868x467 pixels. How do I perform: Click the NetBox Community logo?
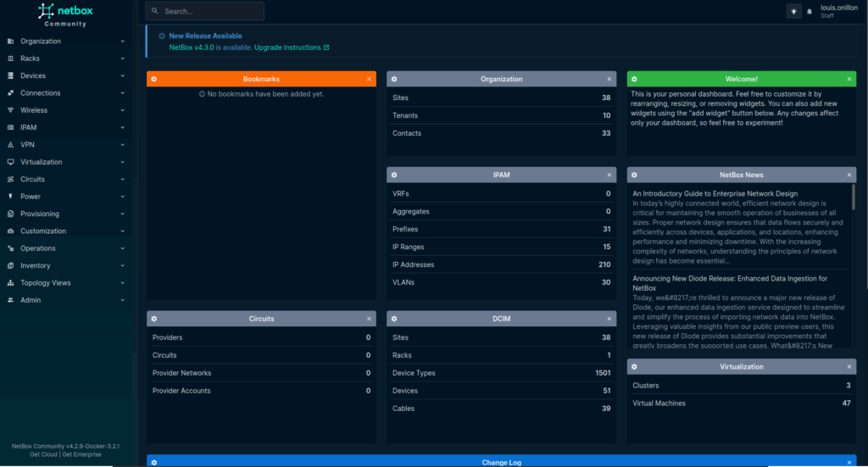65,15
